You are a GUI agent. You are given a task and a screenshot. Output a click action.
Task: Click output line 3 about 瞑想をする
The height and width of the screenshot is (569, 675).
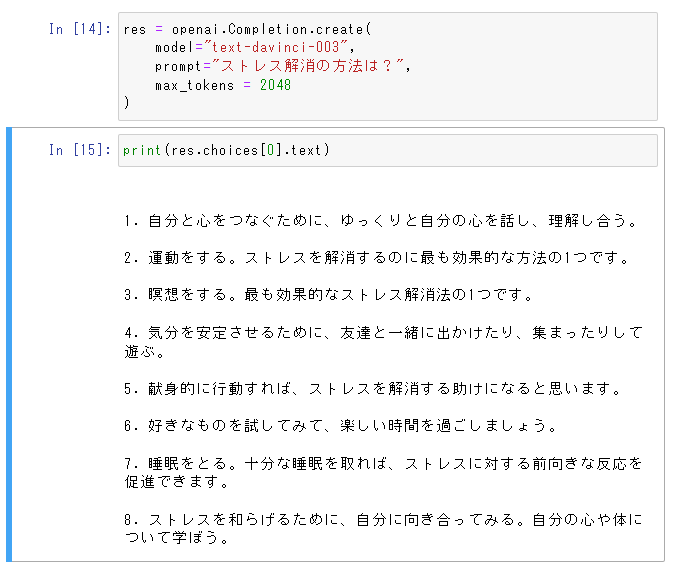[x=328, y=295]
